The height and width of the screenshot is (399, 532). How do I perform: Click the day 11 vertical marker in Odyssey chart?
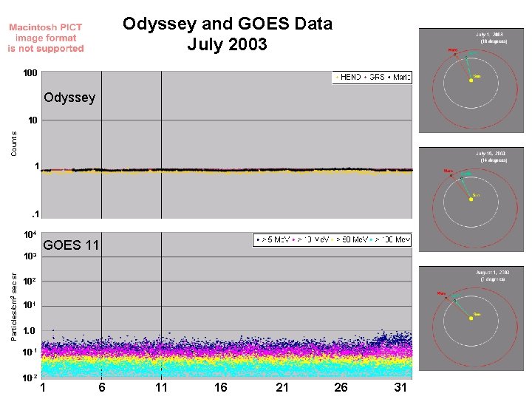tap(161, 145)
